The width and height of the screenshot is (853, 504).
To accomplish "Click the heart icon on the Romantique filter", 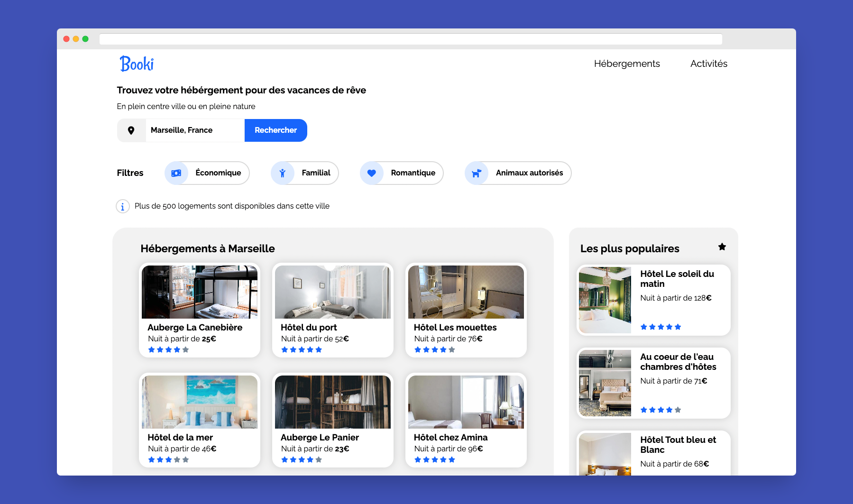I will [x=372, y=173].
